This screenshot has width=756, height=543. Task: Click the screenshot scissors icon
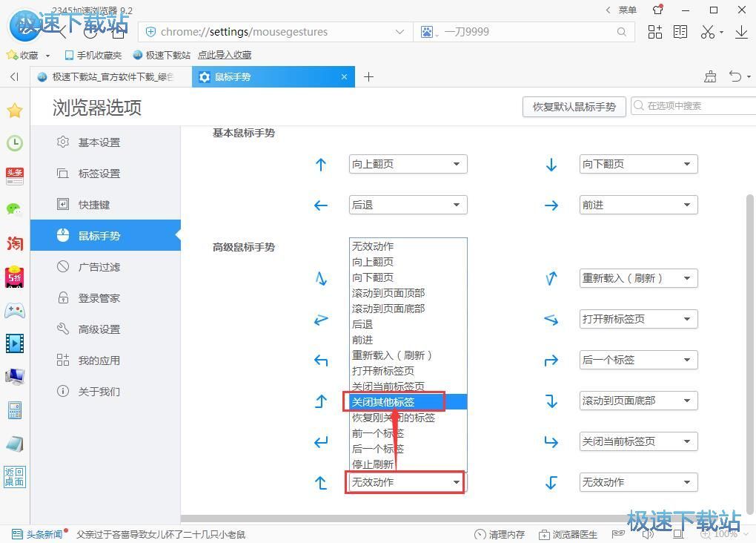tap(708, 32)
